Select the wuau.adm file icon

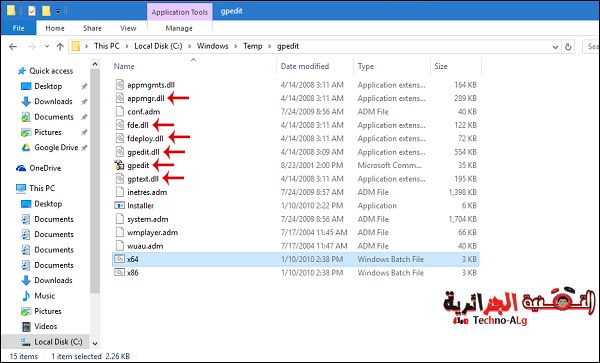(x=120, y=246)
